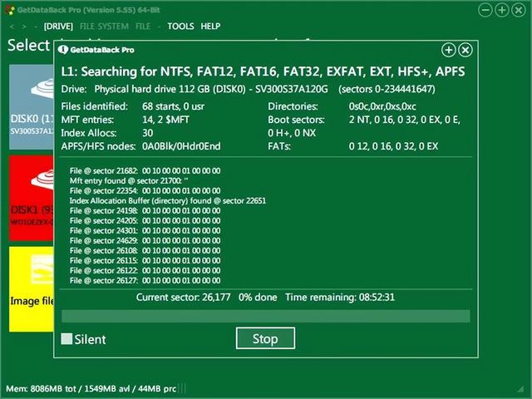532x399 pixels.
Task: Select the yellow Image file tile
Action: tap(32, 289)
